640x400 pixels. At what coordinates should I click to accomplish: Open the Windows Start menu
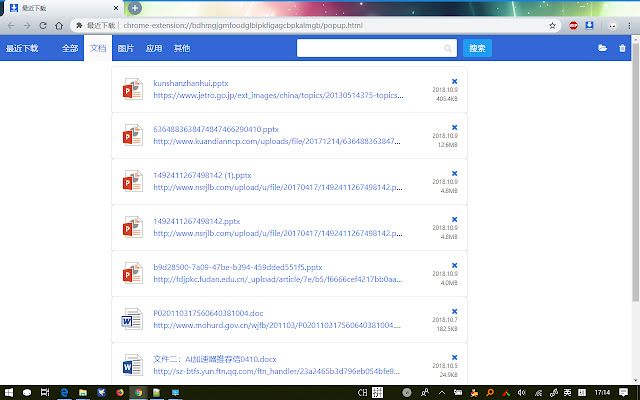pyautogui.click(x=9, y=392)
